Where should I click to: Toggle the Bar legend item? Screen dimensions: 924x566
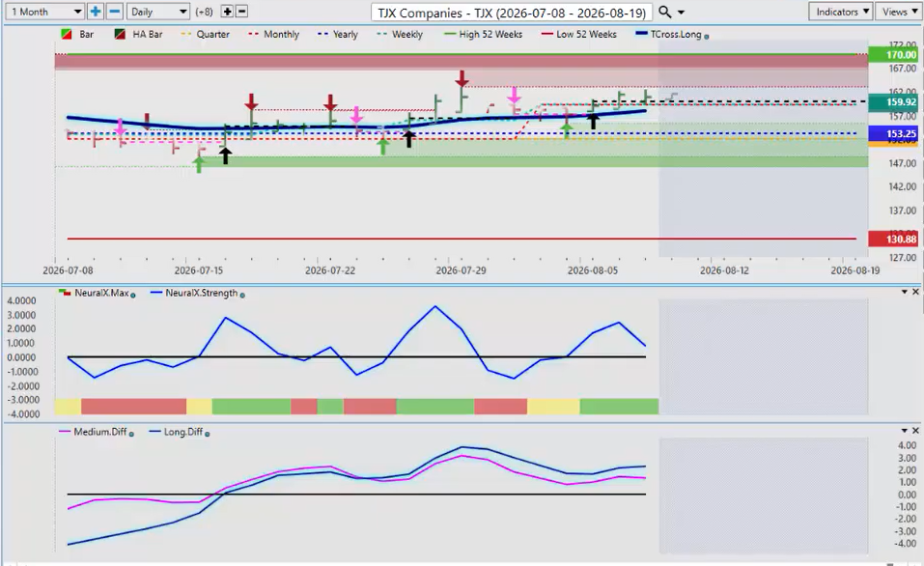[x=78, y=34]
